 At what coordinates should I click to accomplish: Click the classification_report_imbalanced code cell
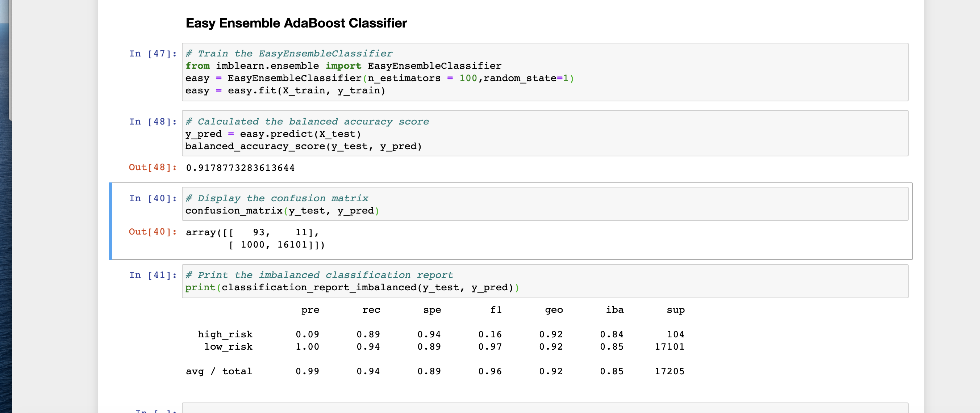[545, 281]
